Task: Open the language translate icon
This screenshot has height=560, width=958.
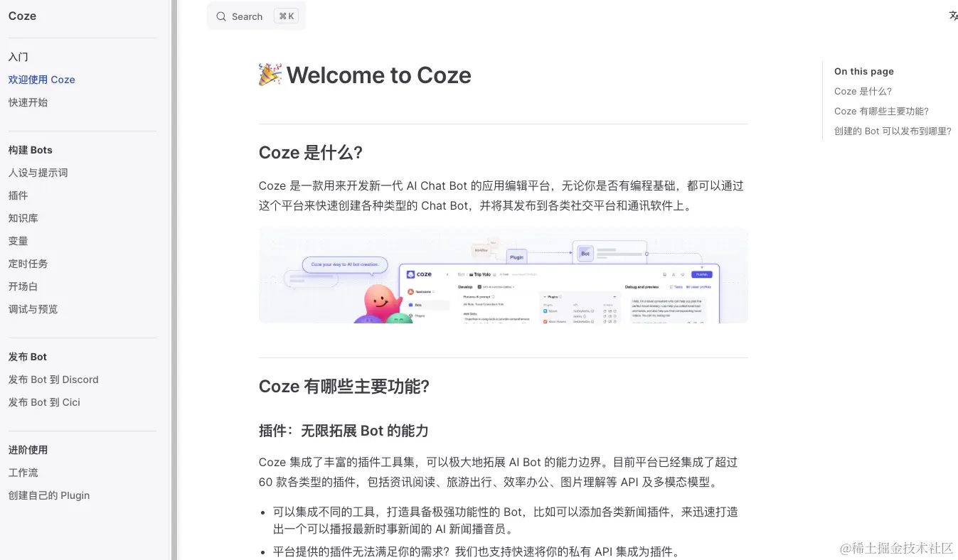Action: point(953,16)
